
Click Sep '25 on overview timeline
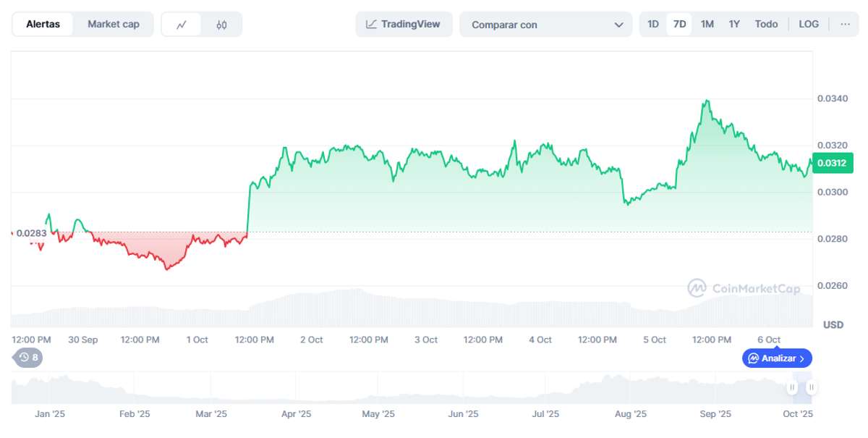point(715,414)
